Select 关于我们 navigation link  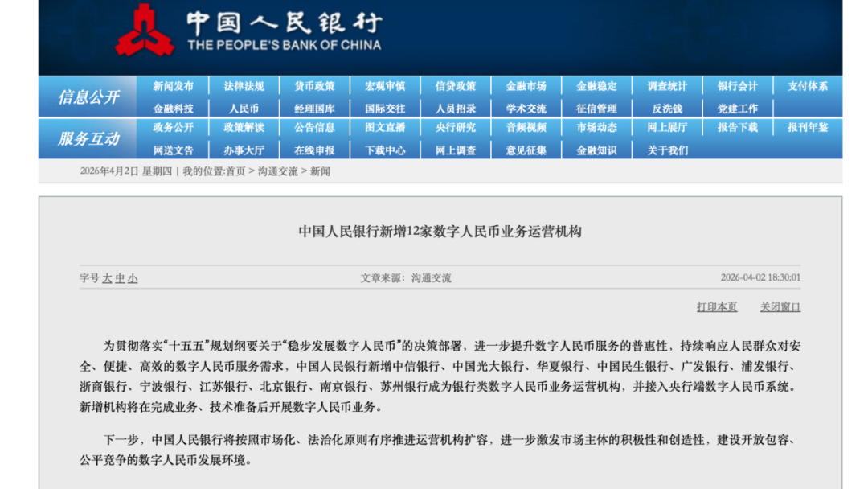667,150
